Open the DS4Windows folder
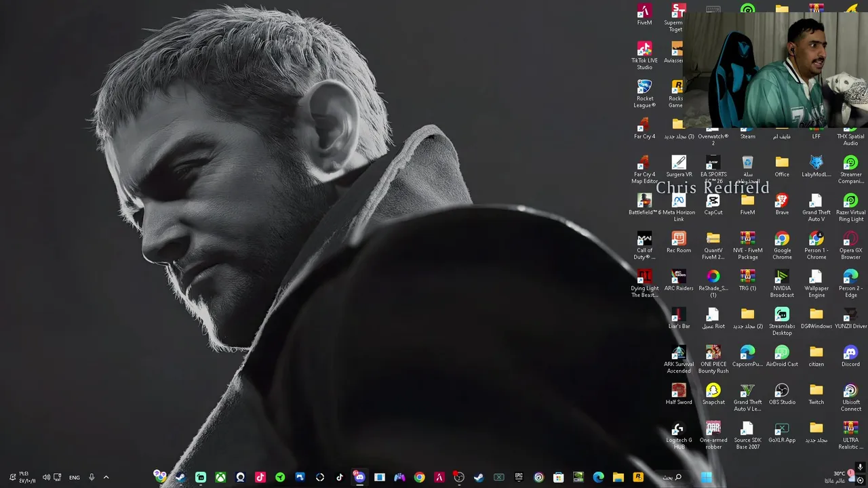The width and height of the screenshot is (868, 488). [x=816, y=318]
